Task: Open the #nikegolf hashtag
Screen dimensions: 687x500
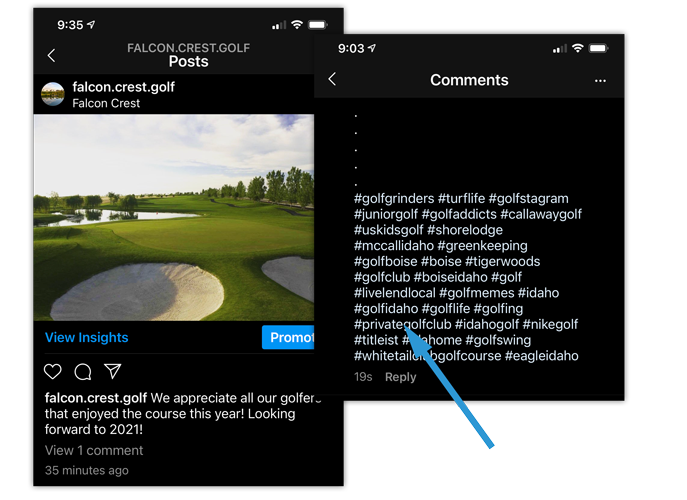Action: 550,324
